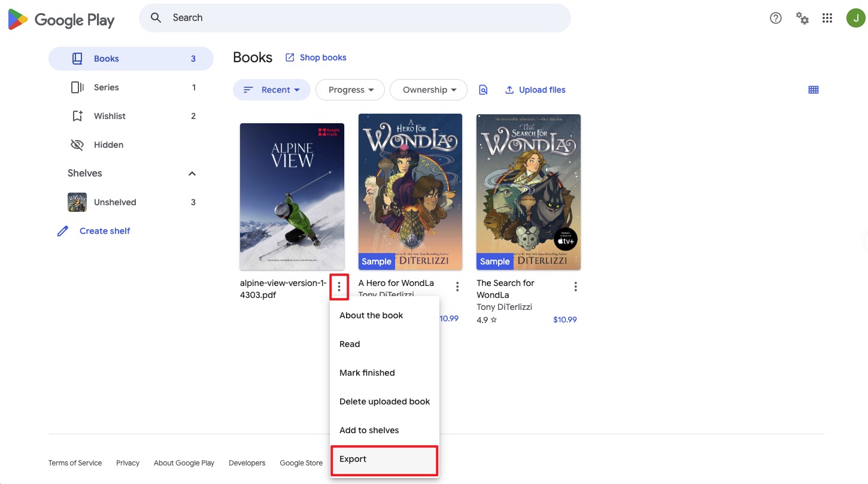Click the Unshelved shelf thumbnail icon
The height and width of the screenshot is (484, 868).
77,202
